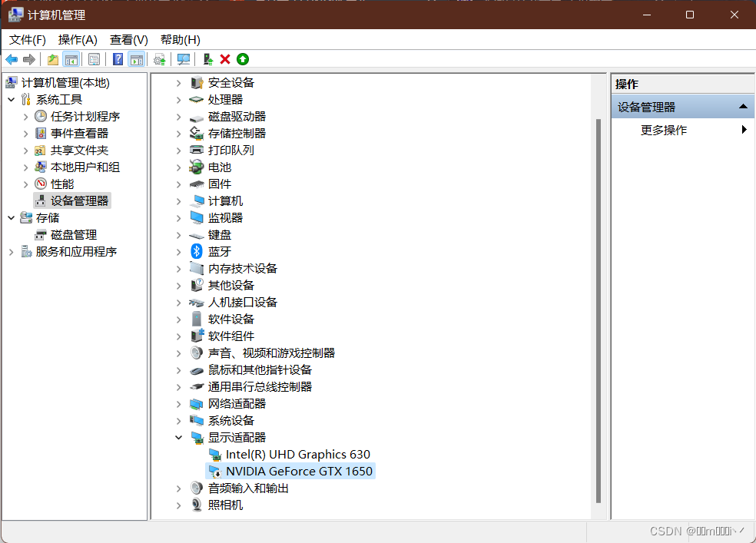The image size is (756, 543).
Task: Select the 存储控制器 category
Action: pos(237,134)
